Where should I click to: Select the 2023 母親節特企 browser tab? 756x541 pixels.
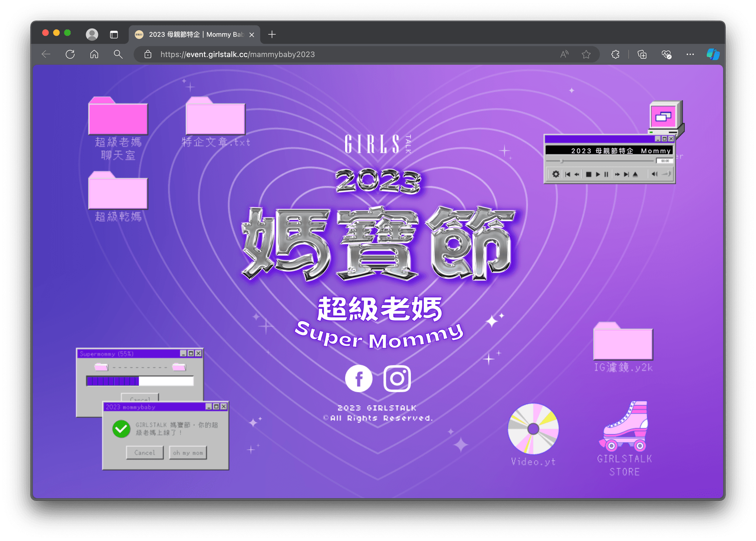tap(195, 35)
